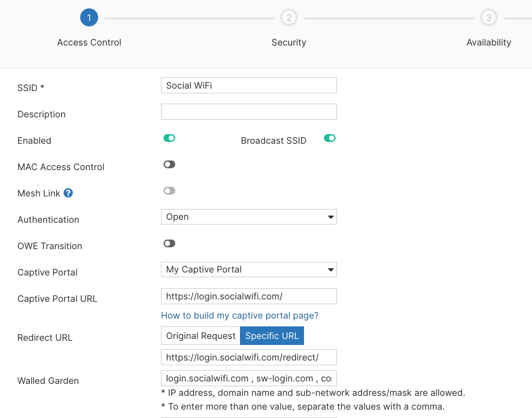This screenshot has width=532, height=418.
Task: Enable MAC Access Control switch
Action: (169, 165)
